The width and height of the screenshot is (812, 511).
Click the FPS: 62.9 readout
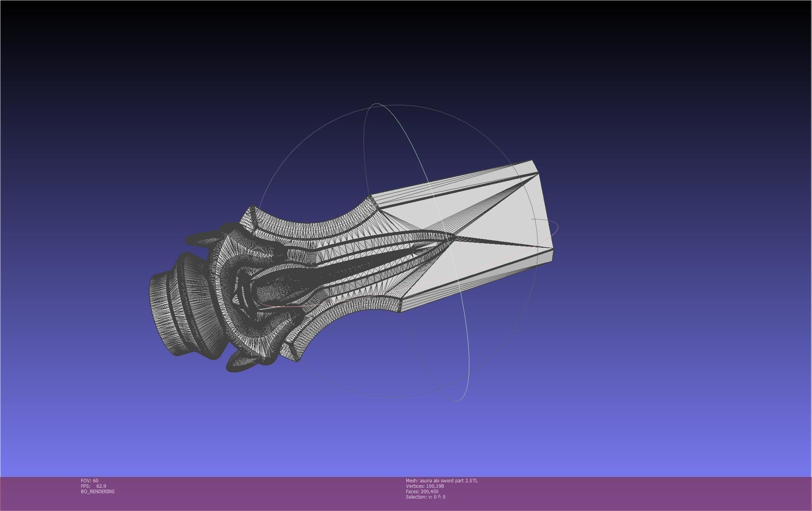(x=93, y=486)
